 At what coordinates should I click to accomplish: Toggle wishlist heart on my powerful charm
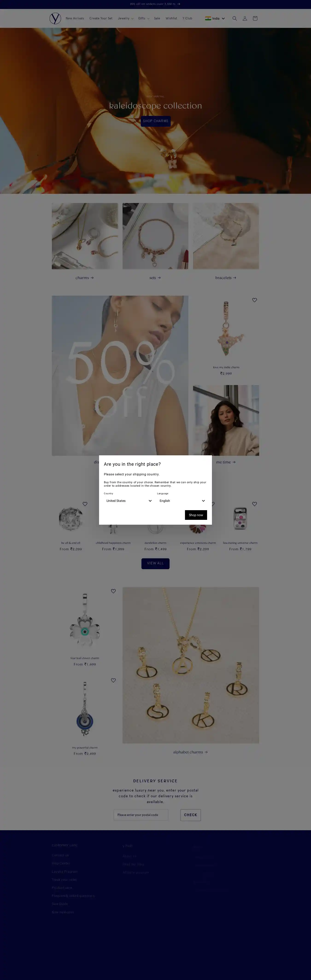113,681
